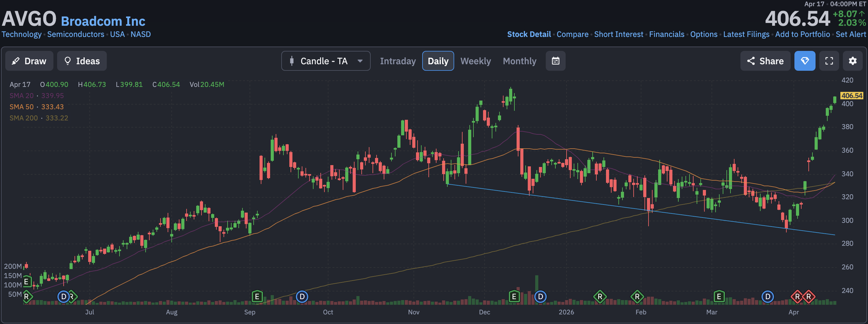
Task: Click the green R marker in January 2026
Action: click(x=600, y=297)
